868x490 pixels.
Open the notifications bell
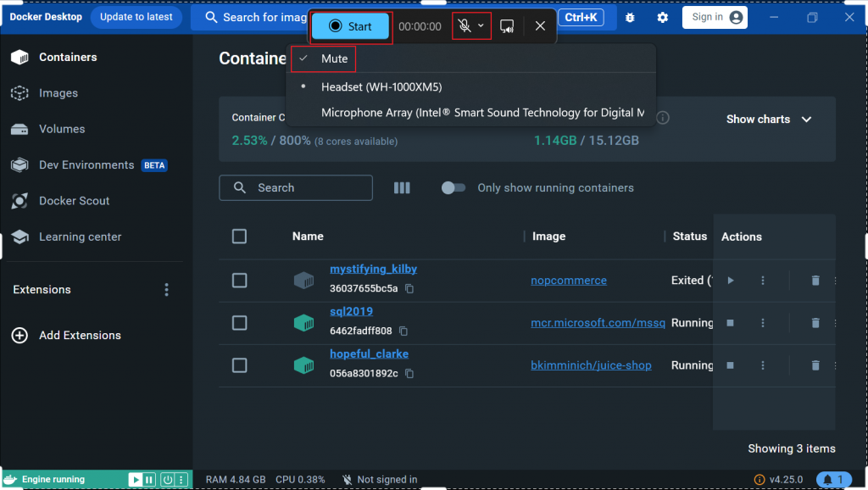tap(834, 480)
